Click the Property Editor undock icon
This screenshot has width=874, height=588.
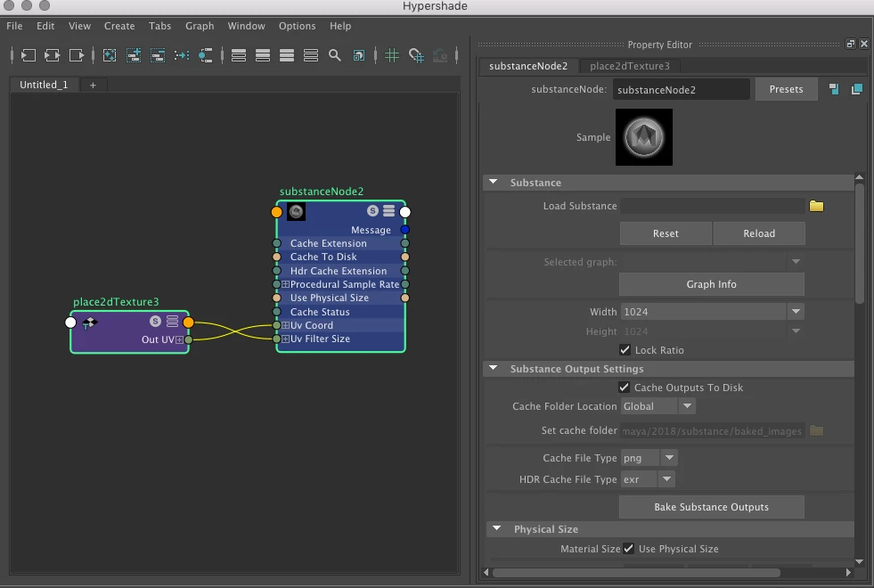tap(850, 44)
